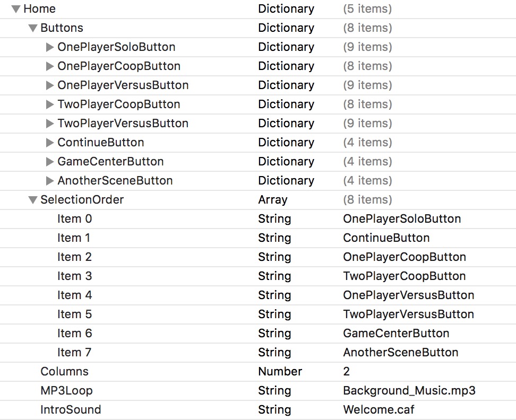The width and height of the screenshot is (516, 420).
Task: Click Item 7 value AnotherSceneButton
Action: point(399,352)
